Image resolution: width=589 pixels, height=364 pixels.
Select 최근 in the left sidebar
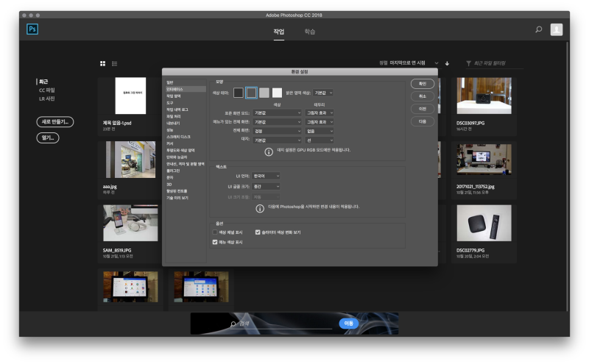coord(43,82)
